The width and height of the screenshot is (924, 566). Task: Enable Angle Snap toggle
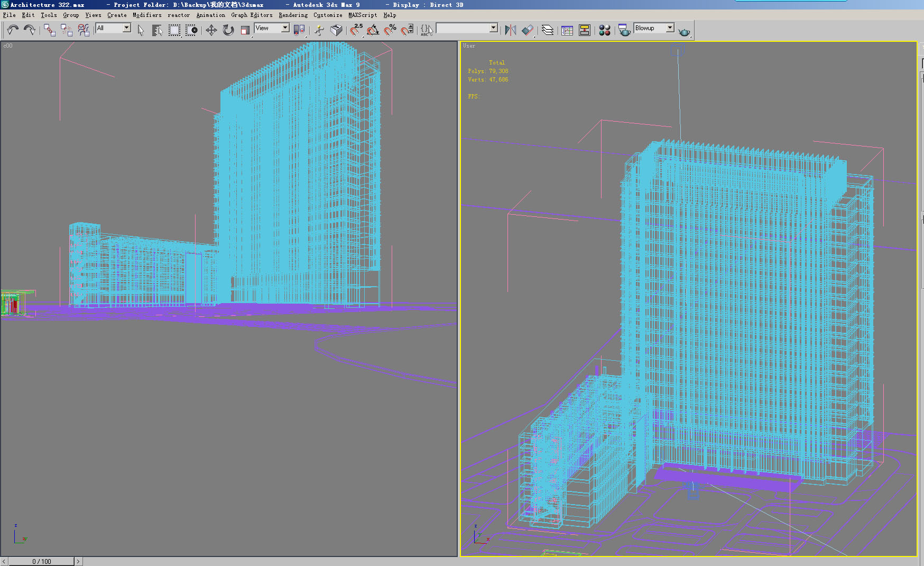tap(374, 30)
